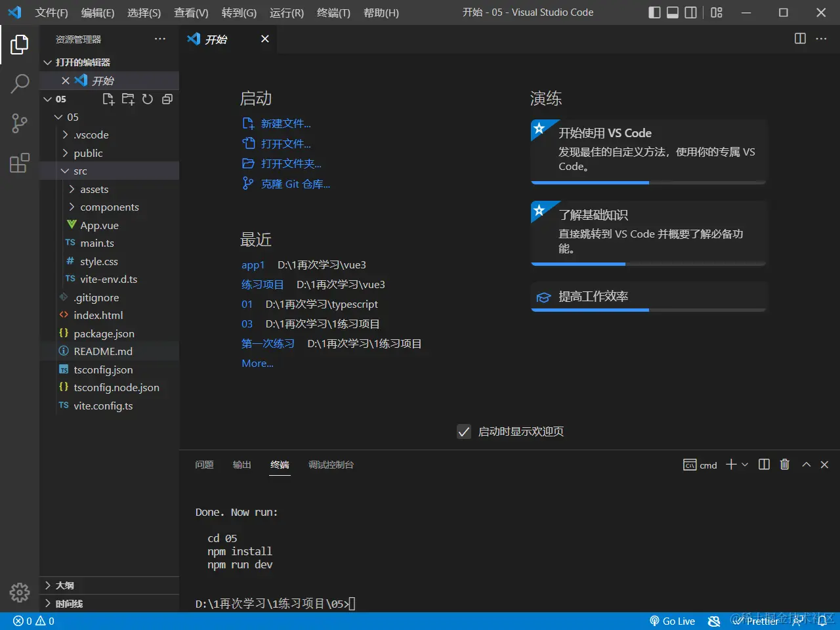Toggle 启动时显示欢迎页 checkbox
Viewport: 840px width, 630px height.
(464, 432)
